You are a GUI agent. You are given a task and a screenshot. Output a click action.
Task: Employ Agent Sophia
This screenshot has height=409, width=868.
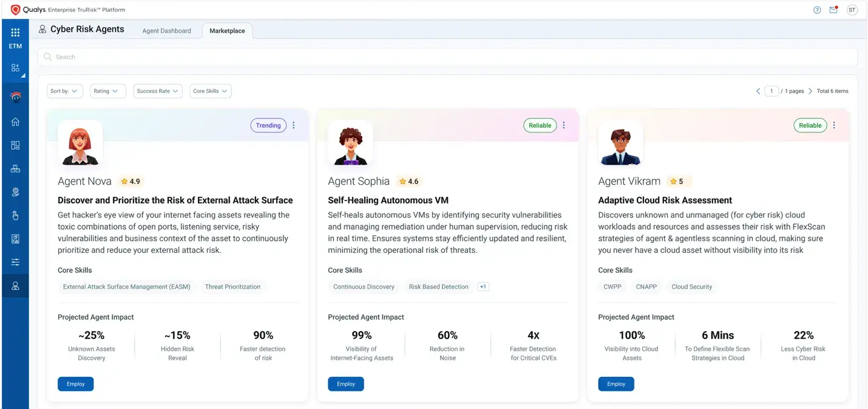point(345,384)
